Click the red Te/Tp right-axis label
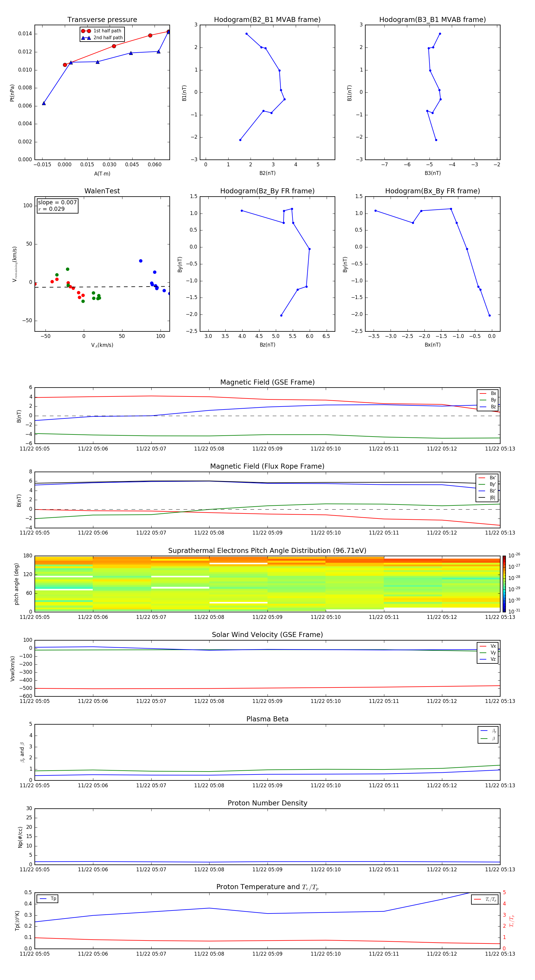Screen dimensions: 535x980 tap(512, 921)
